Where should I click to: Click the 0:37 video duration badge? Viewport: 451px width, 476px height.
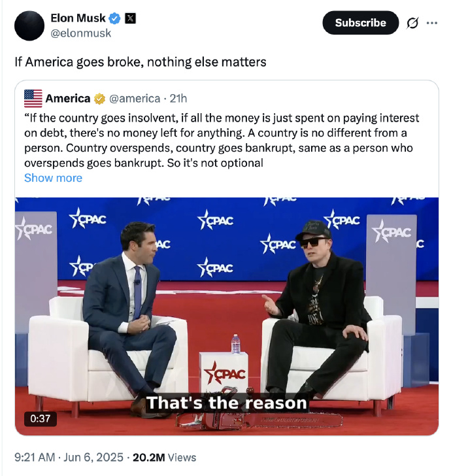(x=40, y=417)
